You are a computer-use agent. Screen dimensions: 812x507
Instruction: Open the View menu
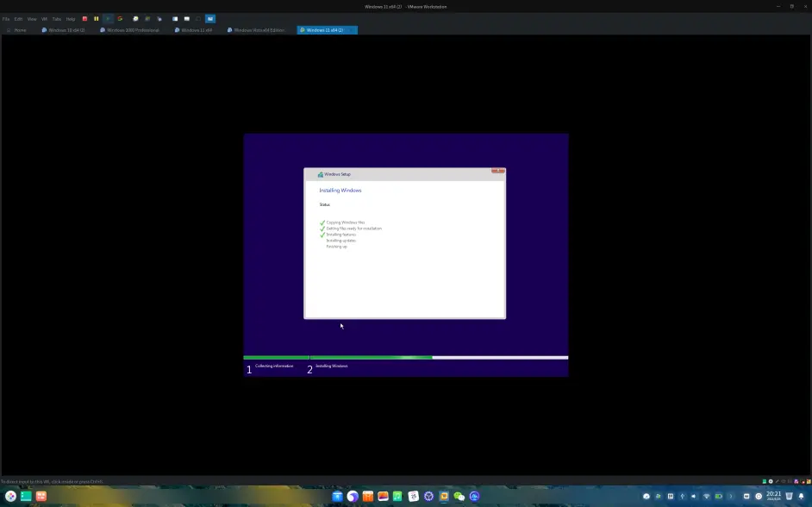click(32, 19)
